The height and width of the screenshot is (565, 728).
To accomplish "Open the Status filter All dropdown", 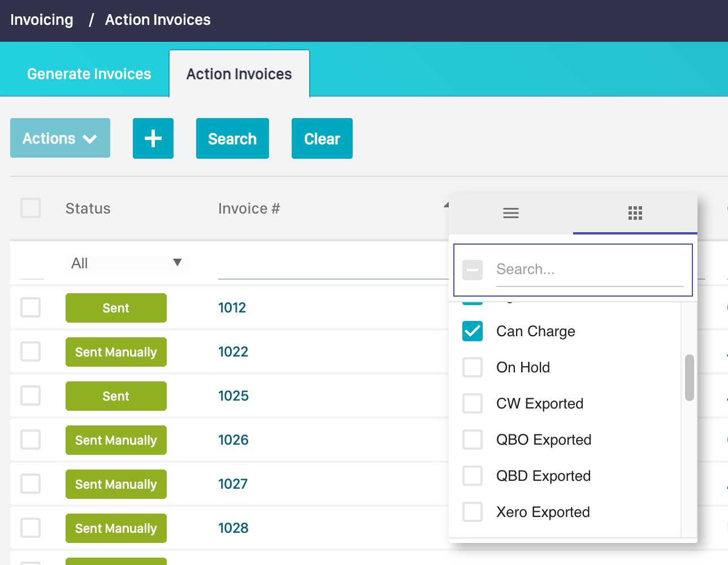I will [126, 263].
